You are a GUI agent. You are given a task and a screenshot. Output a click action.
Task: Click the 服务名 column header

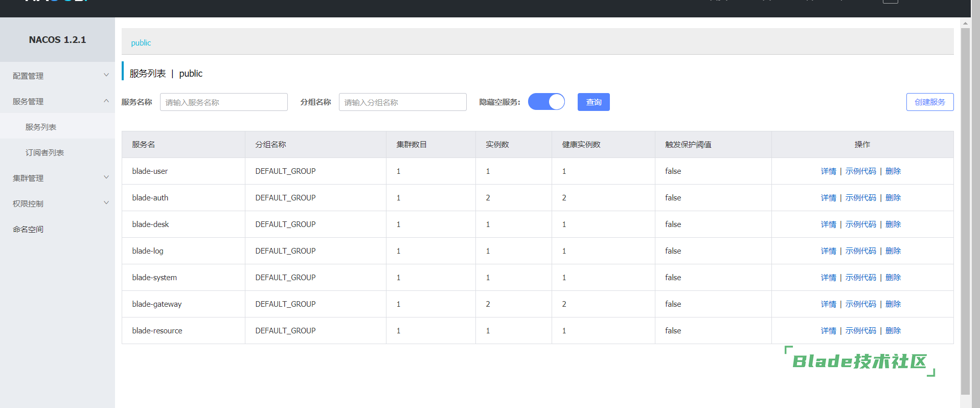tap(184, 145)
